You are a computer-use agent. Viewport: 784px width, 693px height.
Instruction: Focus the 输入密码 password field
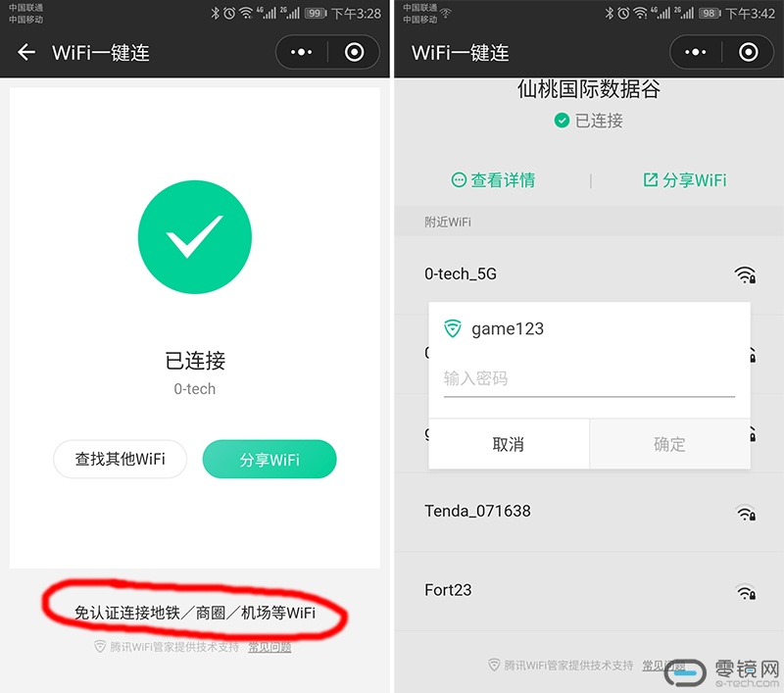pos(589,379)
